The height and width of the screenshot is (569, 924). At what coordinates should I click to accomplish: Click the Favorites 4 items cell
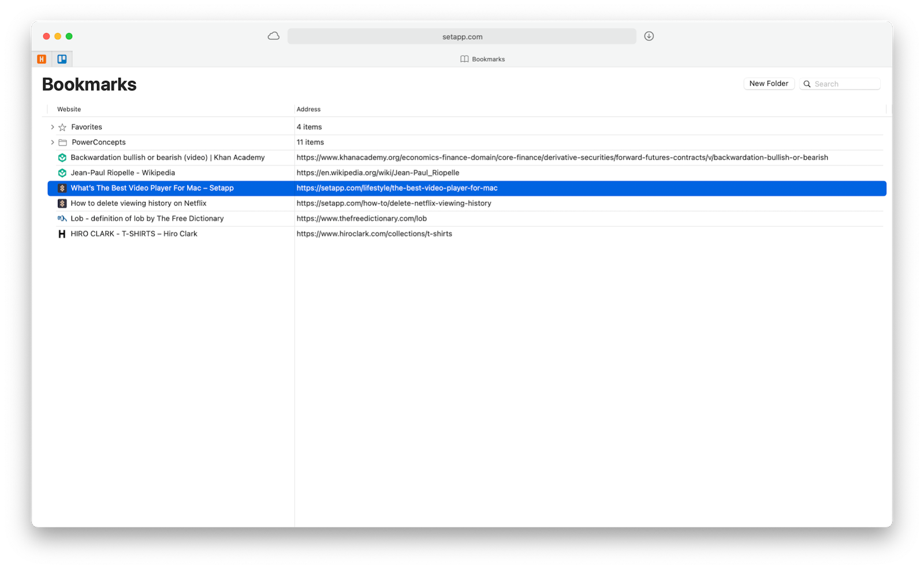pos(309,127)
